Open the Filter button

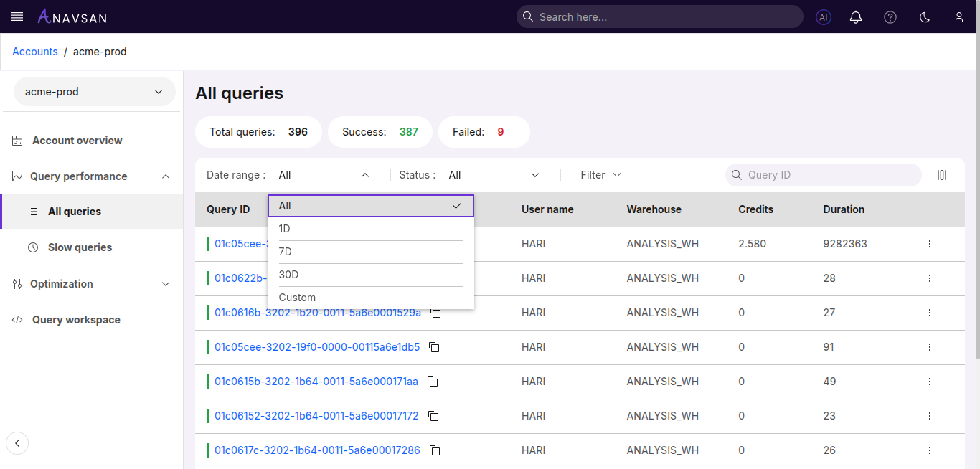(x=601, y=175)
